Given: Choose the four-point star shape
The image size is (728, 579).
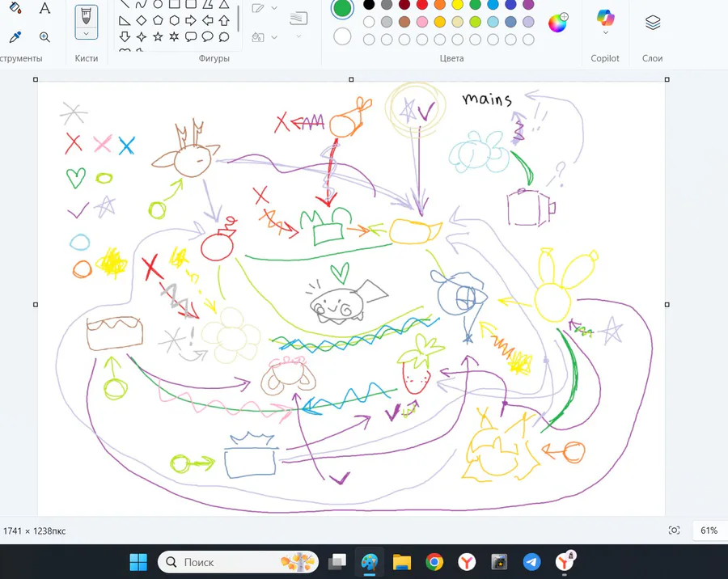Looking at the screenshot, I should tap(141, 36).
